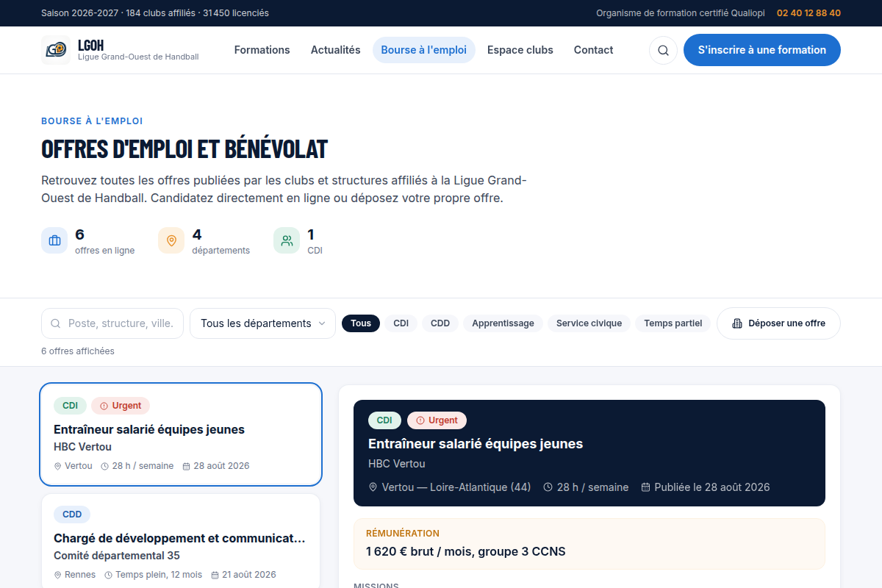
Task: Click the alert icon in the detail panel's Urgent badge
Action: click(420, 420)
